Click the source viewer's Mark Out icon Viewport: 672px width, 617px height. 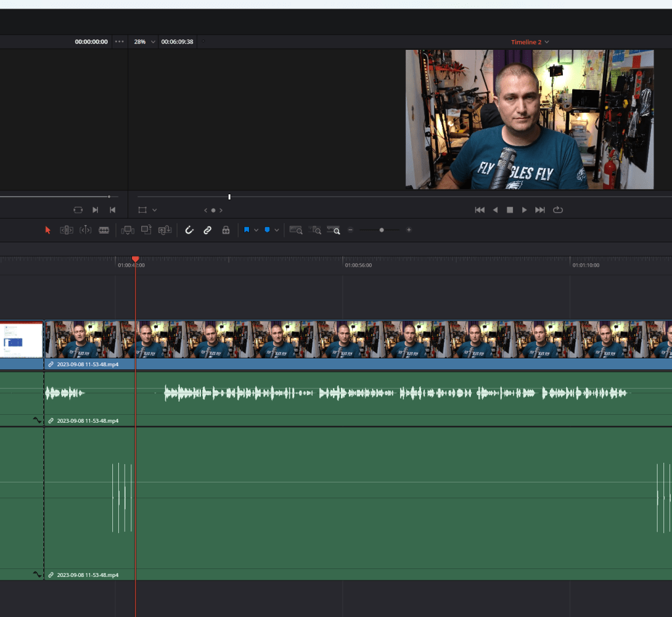point(113,210)
